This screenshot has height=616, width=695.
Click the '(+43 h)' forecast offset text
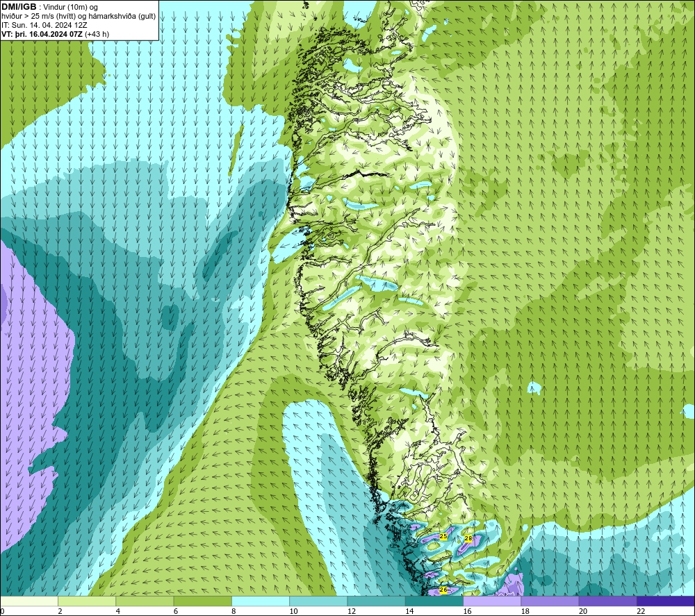pos(97,34)
